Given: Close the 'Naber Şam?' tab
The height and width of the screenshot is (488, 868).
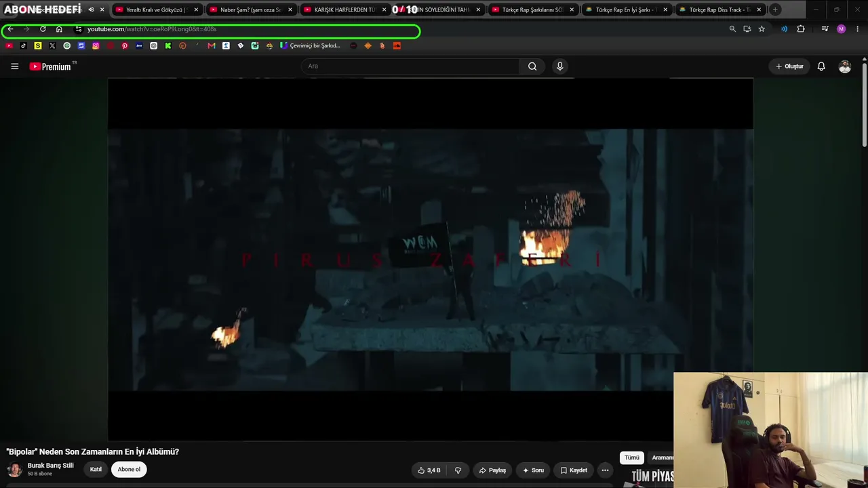Looking at the screenshot, I should 290,9.
